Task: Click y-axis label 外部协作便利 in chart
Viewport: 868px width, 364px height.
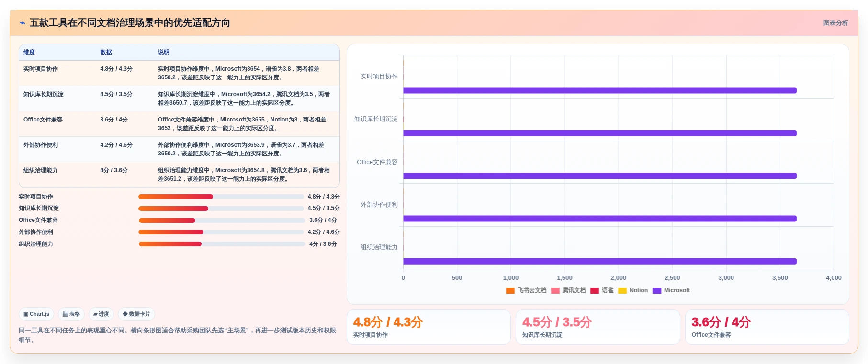Action: point(379,205)
